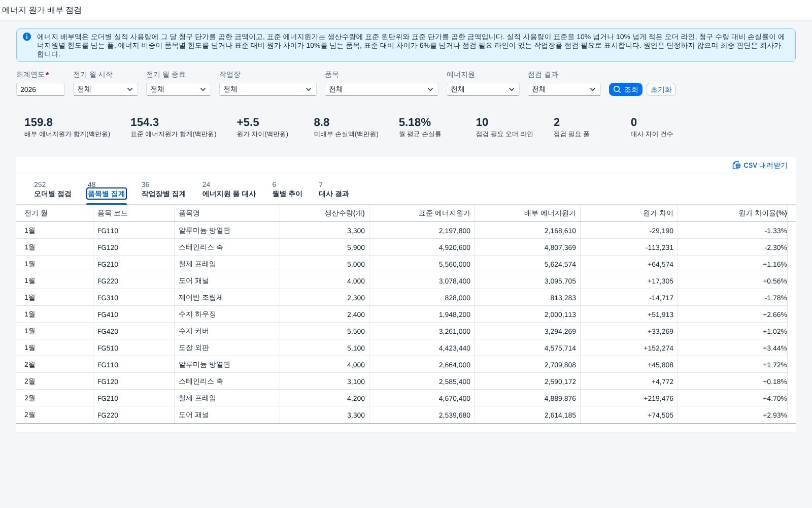Open the 전기 월 종료 dropdown
The image size is (812, 508).
coord(179,89)
